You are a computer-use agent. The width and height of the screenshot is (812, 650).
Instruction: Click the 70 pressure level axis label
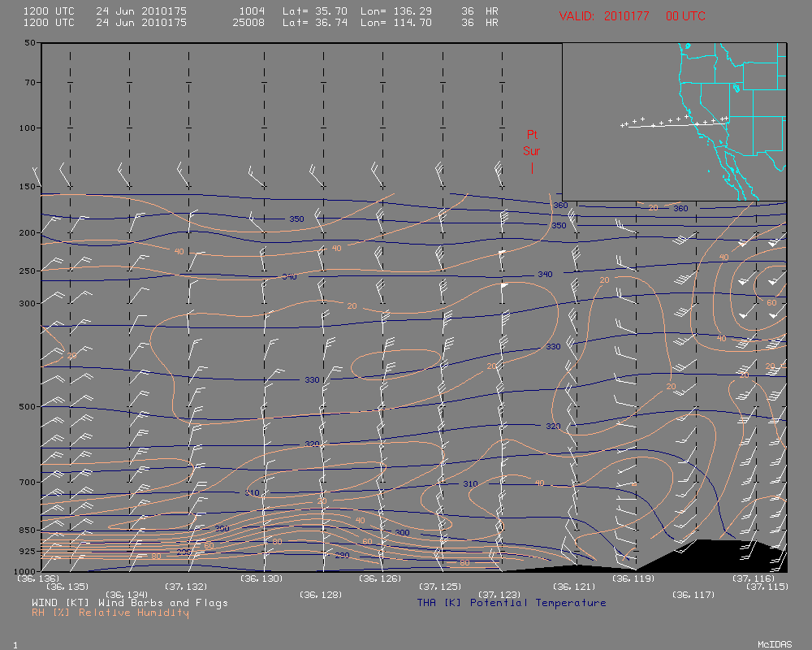30,82
